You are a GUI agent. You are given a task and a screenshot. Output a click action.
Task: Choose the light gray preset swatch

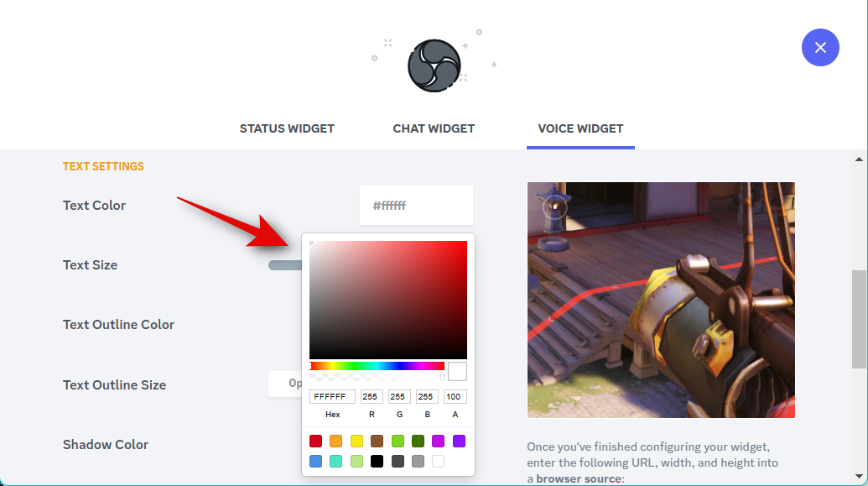[x=418, y=461]
